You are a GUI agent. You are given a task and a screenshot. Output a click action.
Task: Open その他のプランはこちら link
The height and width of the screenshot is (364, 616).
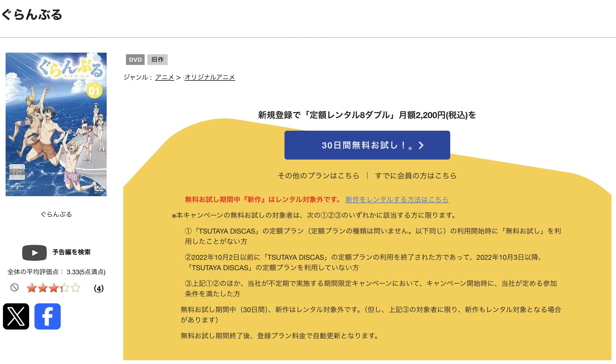(318, 176)
